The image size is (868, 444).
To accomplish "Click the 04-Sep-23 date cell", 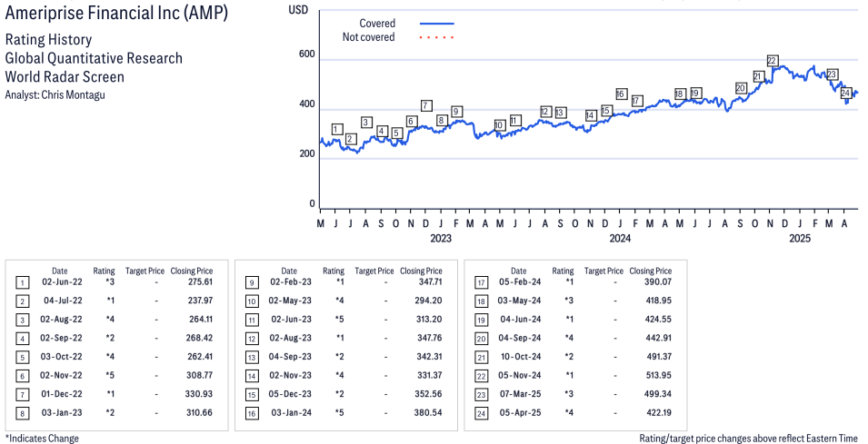I will coord(290,357).
